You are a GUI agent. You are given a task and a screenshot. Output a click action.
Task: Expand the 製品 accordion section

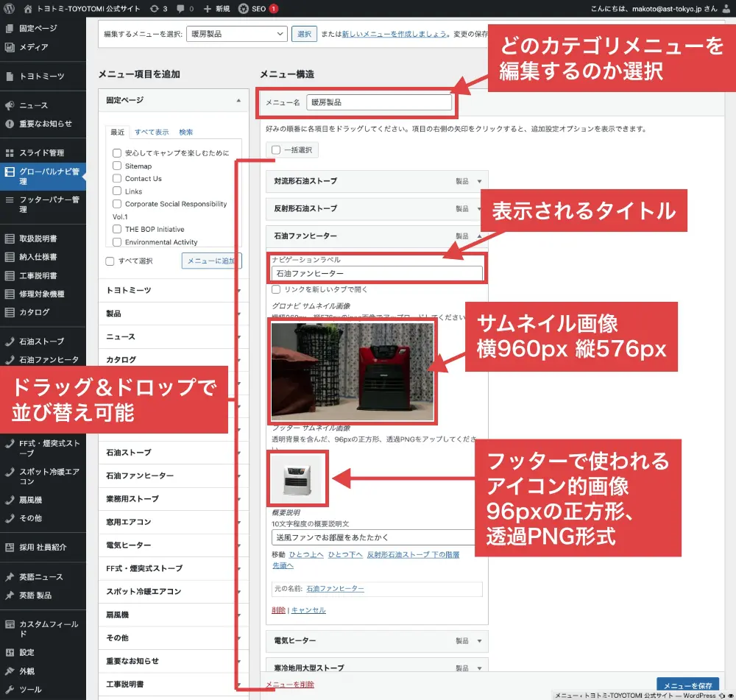(173, 314)
